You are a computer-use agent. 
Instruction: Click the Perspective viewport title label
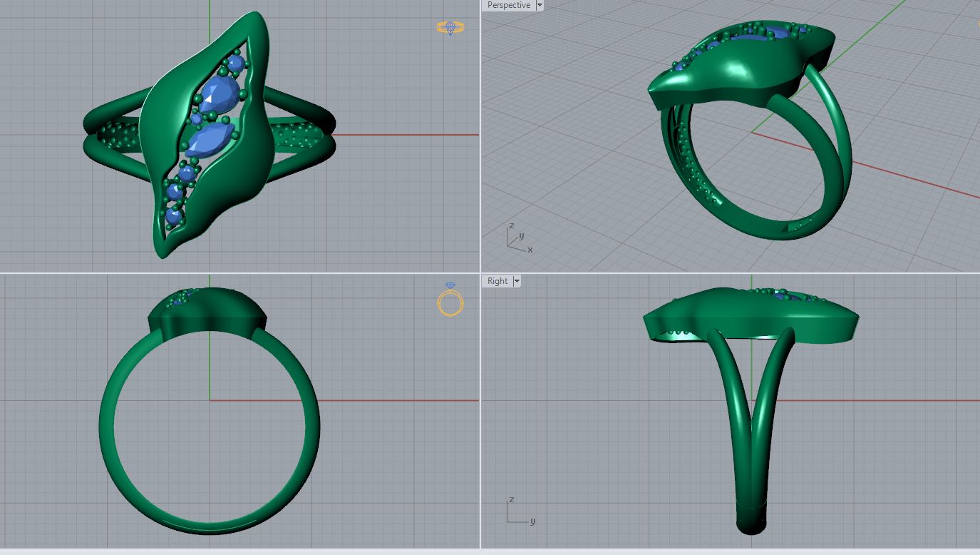click(x=508, y=5)
